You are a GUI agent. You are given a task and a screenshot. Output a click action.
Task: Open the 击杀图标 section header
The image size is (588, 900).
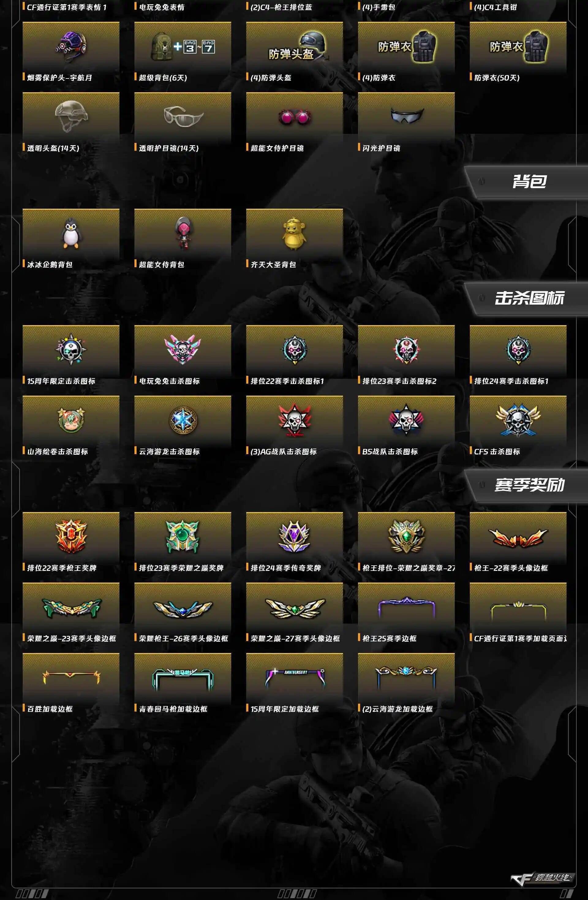point(529,298)
